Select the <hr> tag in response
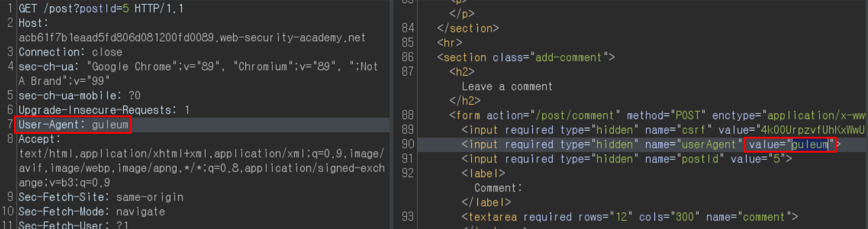The width and height of the screenshot is (868, 229). tap(450, 43)
